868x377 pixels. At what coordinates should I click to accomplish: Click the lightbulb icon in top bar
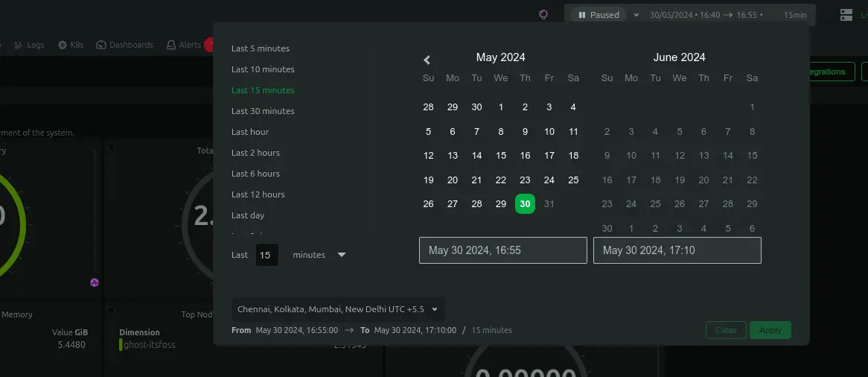[x=544, y=15]
